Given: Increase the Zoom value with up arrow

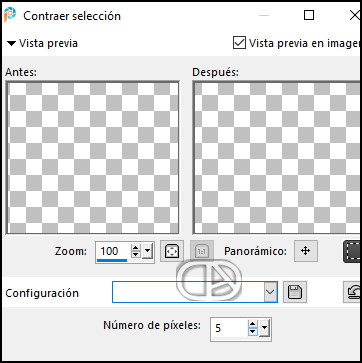Looking at the screenshot, I should 136,248.
